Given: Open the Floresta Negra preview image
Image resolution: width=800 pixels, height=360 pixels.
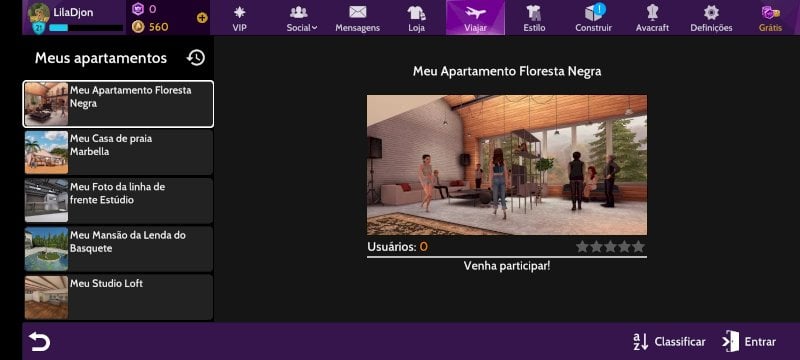Looking at the screenshot, I should point(507,165).
